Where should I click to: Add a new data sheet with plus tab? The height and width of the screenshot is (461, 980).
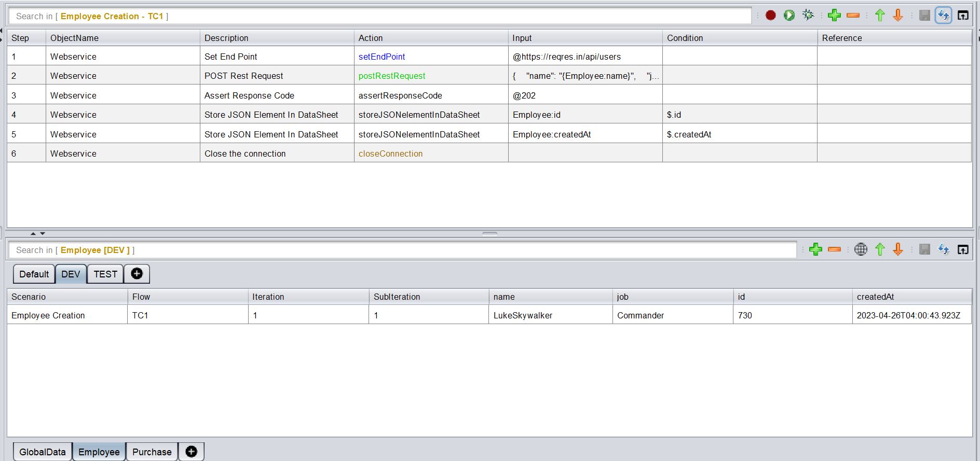pos(191,452)
